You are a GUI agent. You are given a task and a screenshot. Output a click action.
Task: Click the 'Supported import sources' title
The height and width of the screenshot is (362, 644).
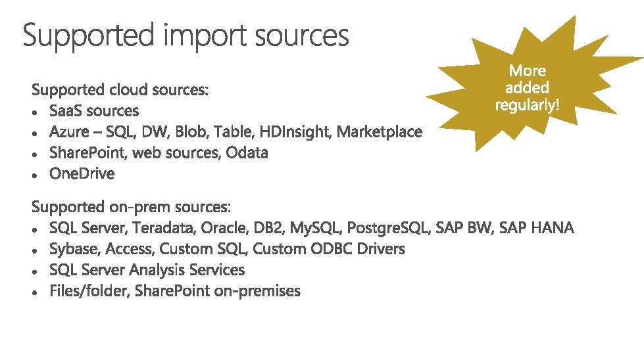coord(186,35)
